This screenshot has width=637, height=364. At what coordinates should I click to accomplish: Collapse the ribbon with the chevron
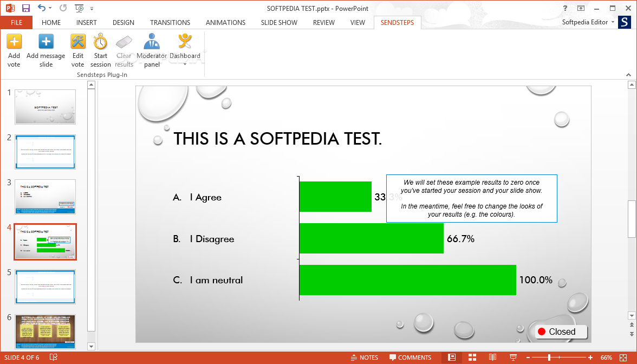click(x=628, y=75)
